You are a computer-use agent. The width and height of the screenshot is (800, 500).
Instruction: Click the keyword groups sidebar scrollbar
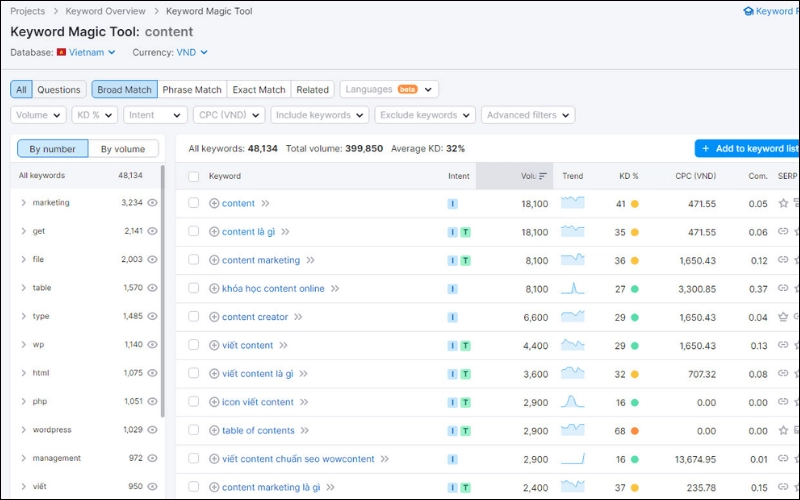point(163,291)
